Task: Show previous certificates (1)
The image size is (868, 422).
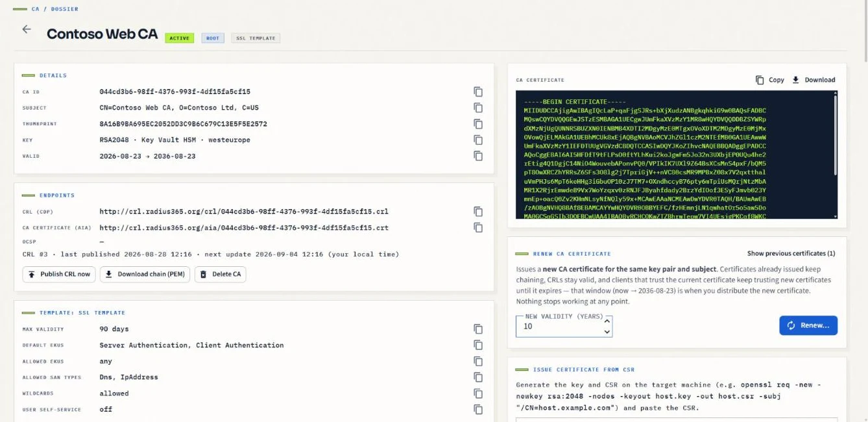Action: click(x=791, y=253)
